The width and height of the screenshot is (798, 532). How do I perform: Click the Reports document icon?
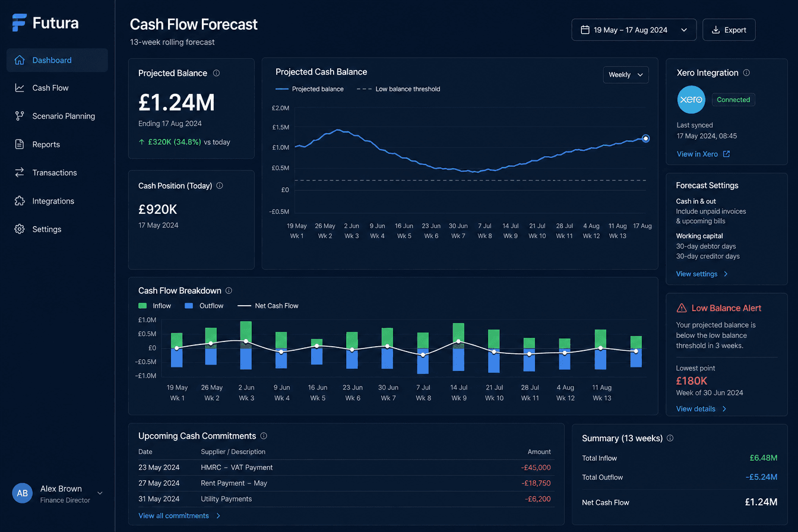[20, 144]
